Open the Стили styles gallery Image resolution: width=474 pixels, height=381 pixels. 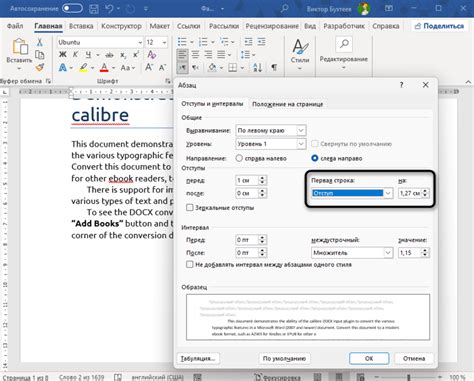(300, 53)
